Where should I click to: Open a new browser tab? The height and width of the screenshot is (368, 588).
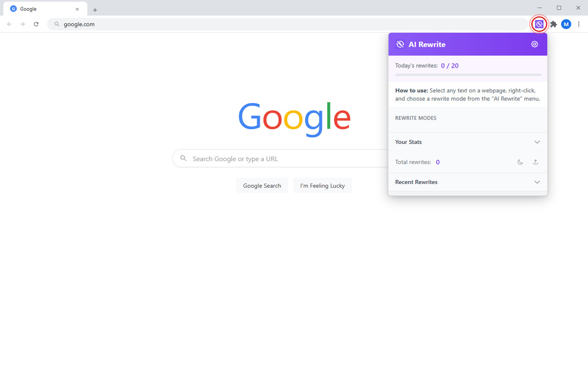coord(95,10)
